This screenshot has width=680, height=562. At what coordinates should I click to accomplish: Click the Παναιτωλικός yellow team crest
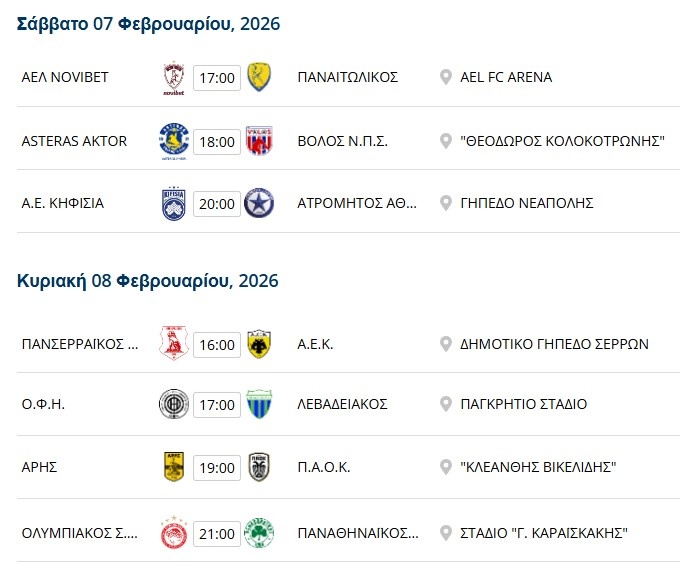(259, 77)
